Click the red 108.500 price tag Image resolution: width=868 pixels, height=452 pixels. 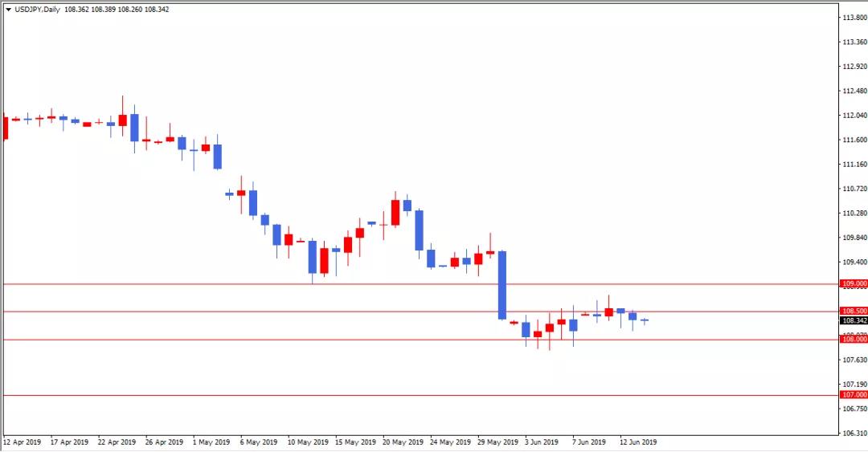click(x=853, y=311)
